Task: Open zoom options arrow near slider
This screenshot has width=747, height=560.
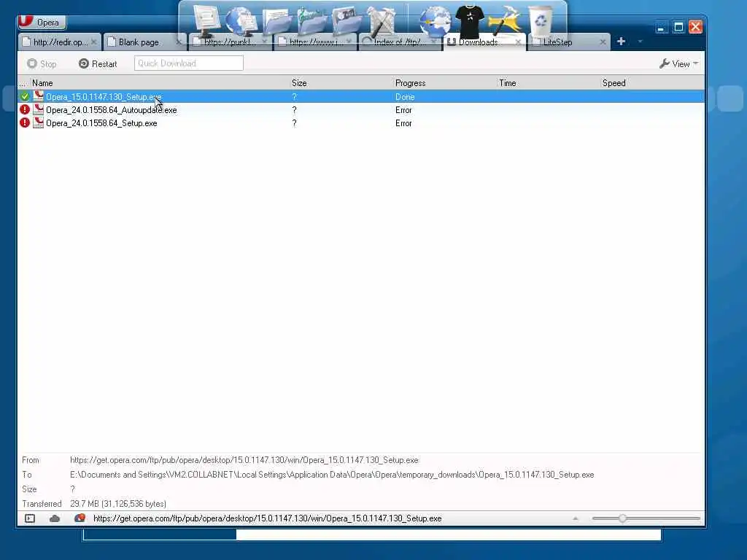Action: 576,518
